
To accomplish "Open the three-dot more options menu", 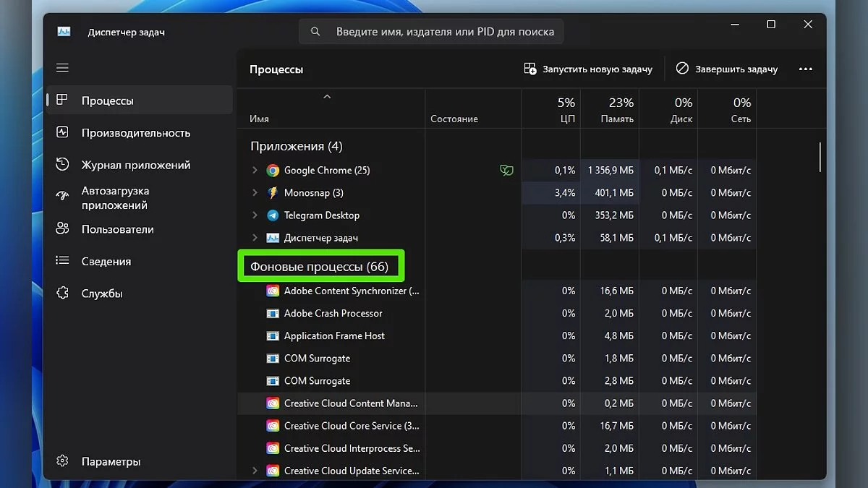I will (806, 69).
